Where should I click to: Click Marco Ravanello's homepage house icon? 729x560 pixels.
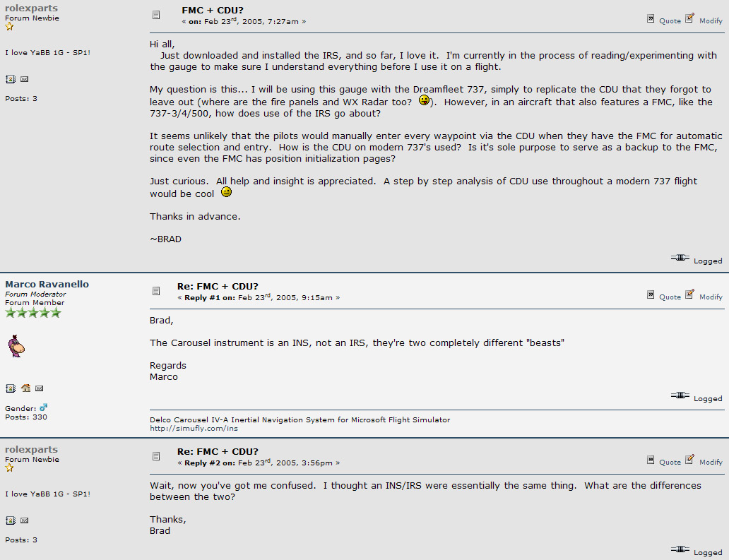25,388
